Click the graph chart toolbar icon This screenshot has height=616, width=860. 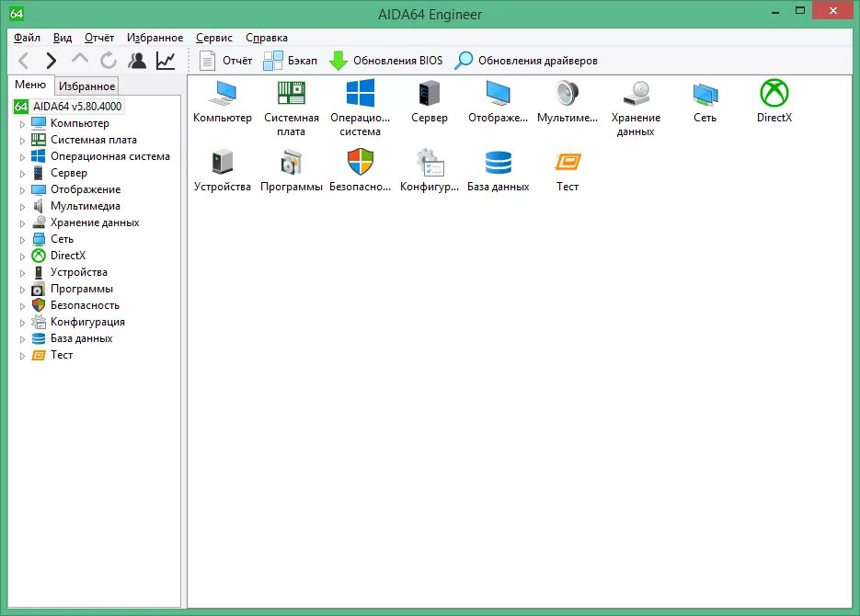166,61
